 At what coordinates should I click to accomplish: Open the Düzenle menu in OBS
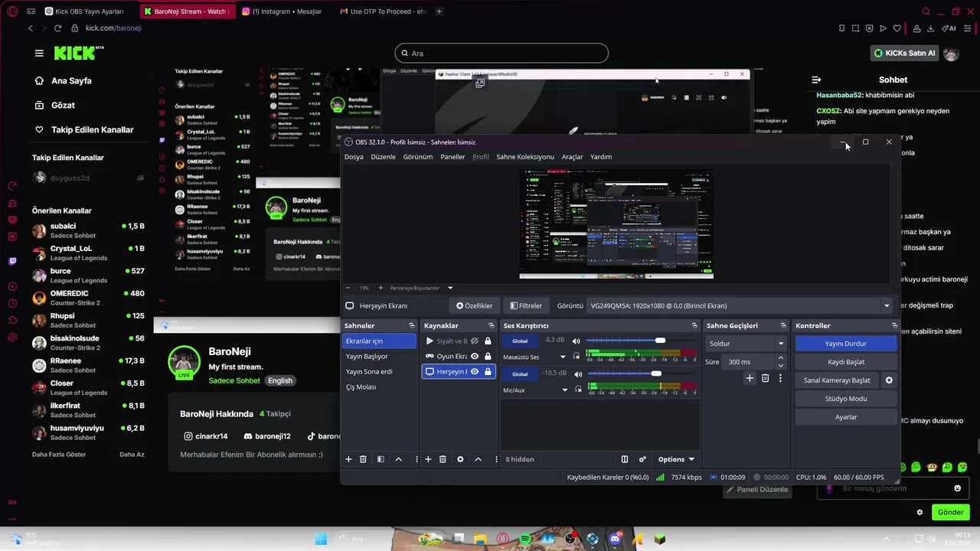383,157
